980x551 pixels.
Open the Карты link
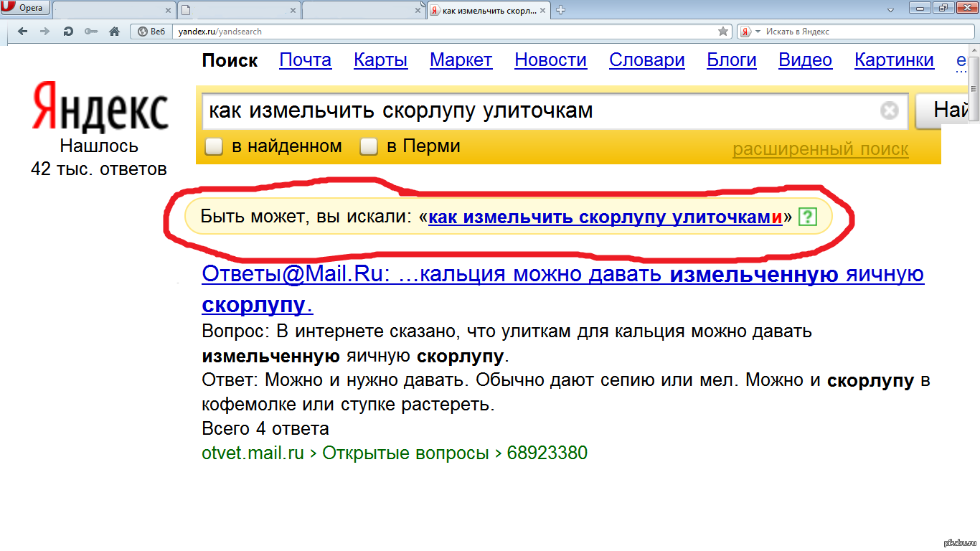pos(381,60)
